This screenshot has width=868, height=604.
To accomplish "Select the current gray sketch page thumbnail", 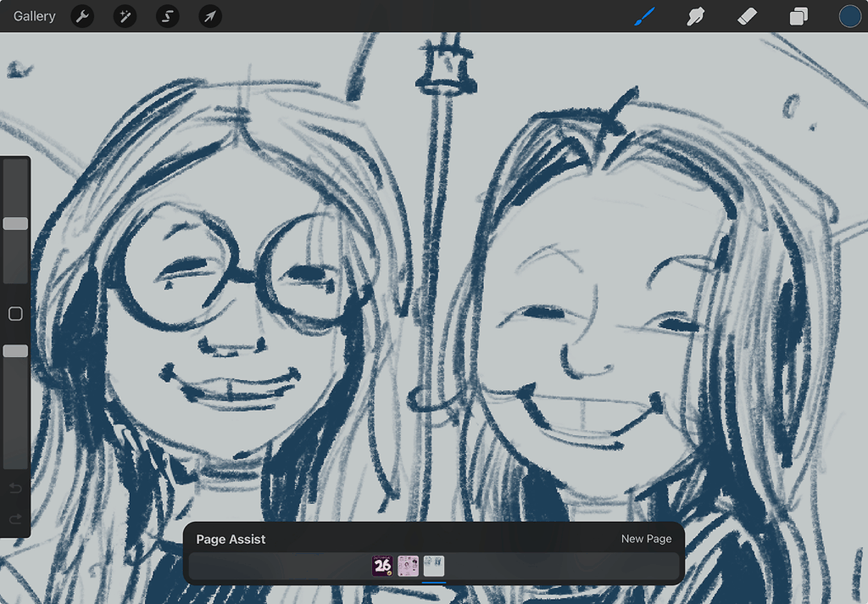I will 434,566.
